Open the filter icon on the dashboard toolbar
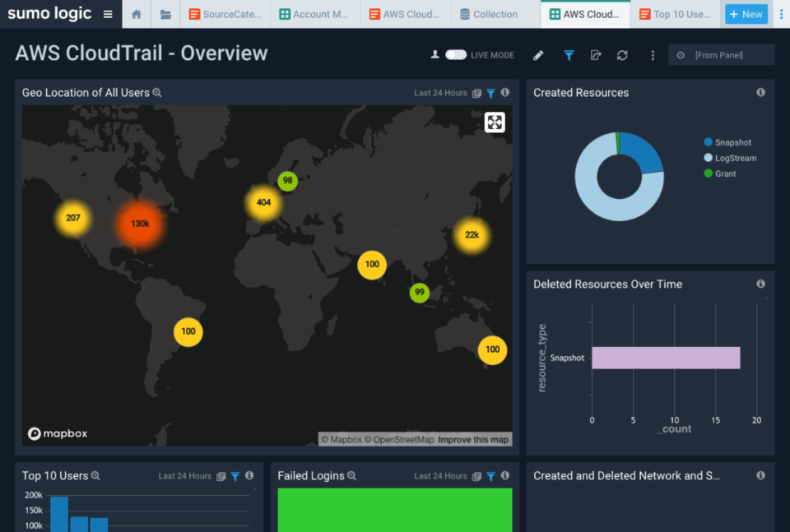Image resolution: width=790 pixels, height=532 pixels. (x=569, y=55)
